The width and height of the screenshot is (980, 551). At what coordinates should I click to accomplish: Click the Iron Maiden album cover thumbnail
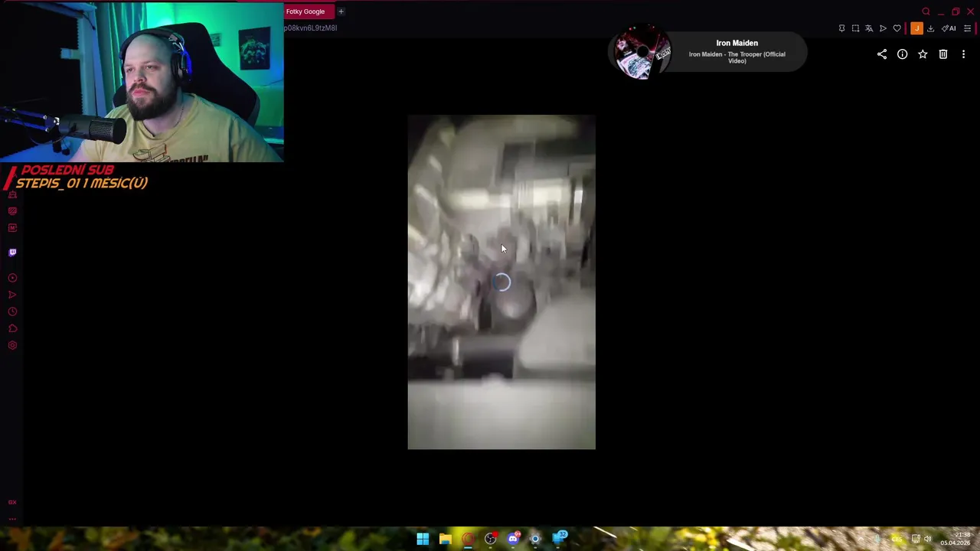[642, 53]
